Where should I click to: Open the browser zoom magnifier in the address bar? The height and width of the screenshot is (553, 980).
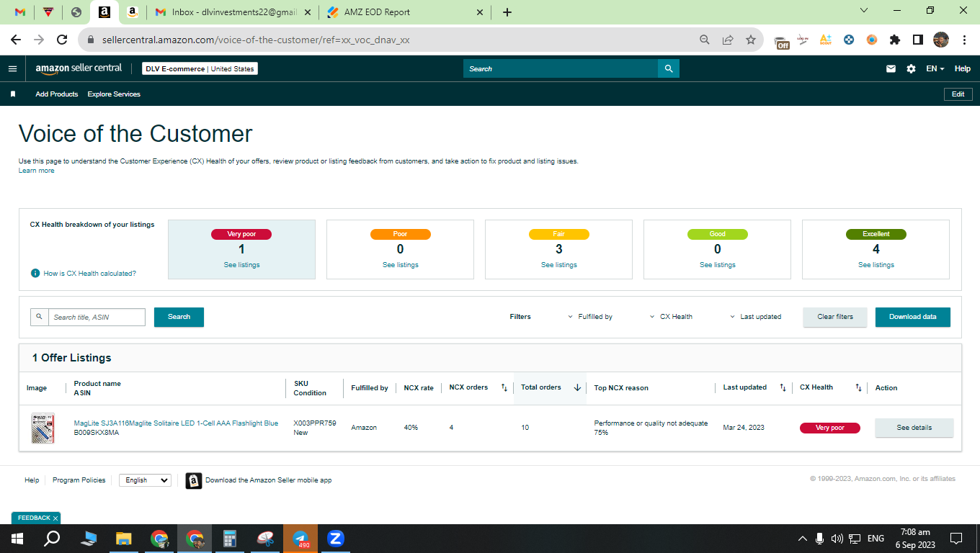pyautogui.click(x=705, y=40)
